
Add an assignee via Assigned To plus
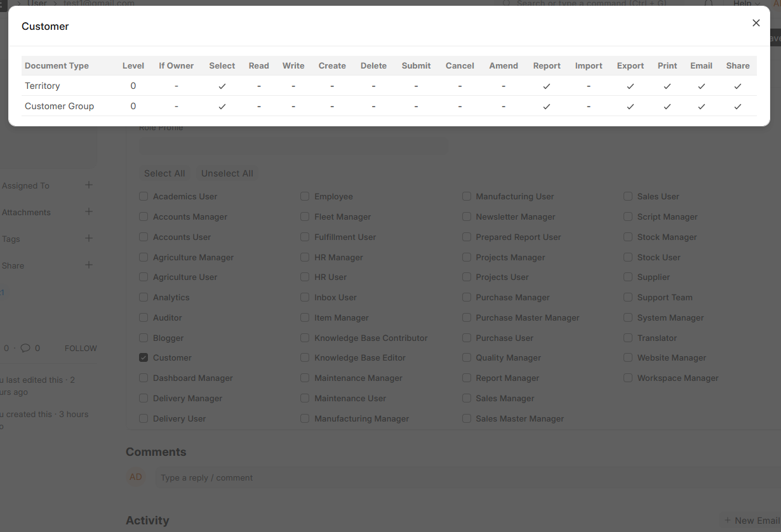pyautogui.click(x=89, y=185)
